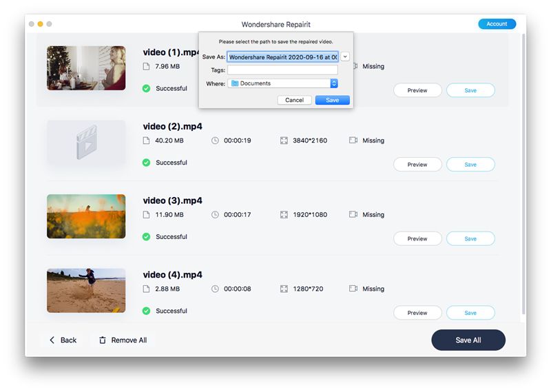Save video (1).mp4 from its row
Image resolution: width=551 pixels, height=392 pixels.
click(470, 90)
